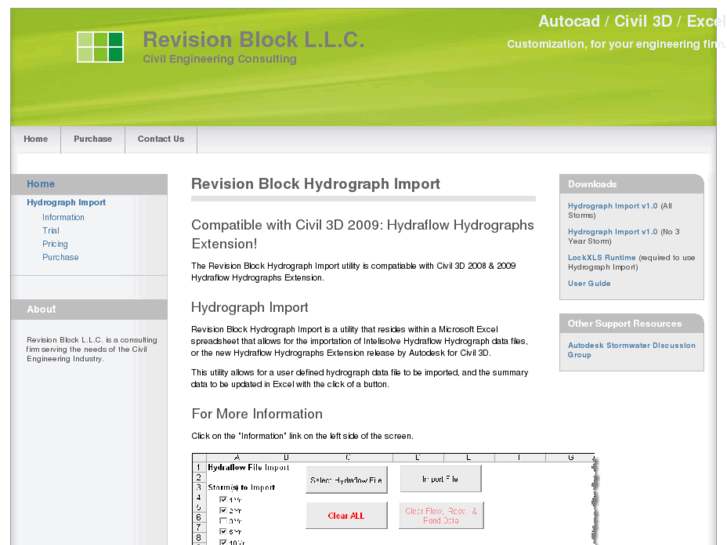Click the red Clear ALL button

[x=346, y=516]
